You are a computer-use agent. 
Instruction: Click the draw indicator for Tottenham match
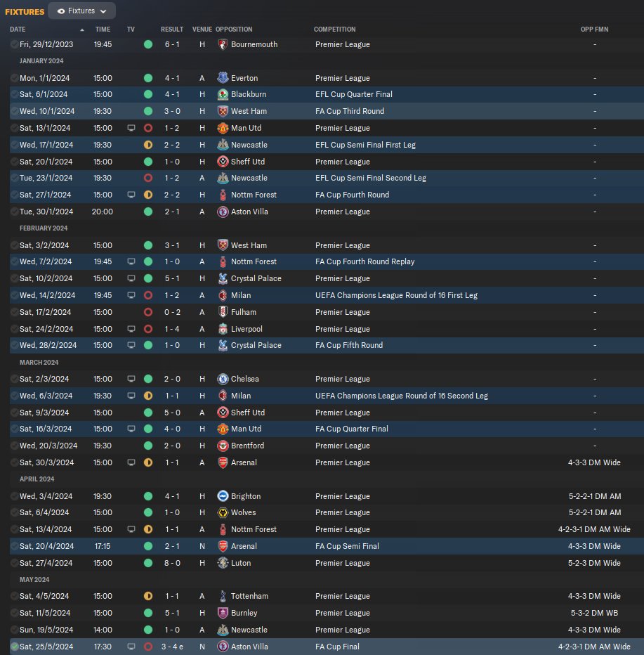(148, 596)
